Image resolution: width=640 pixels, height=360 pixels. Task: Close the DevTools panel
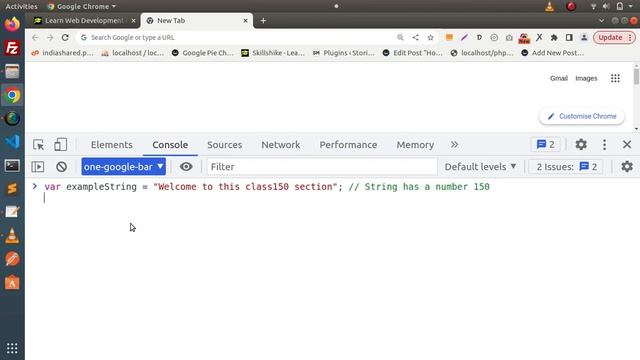(627, 144)
